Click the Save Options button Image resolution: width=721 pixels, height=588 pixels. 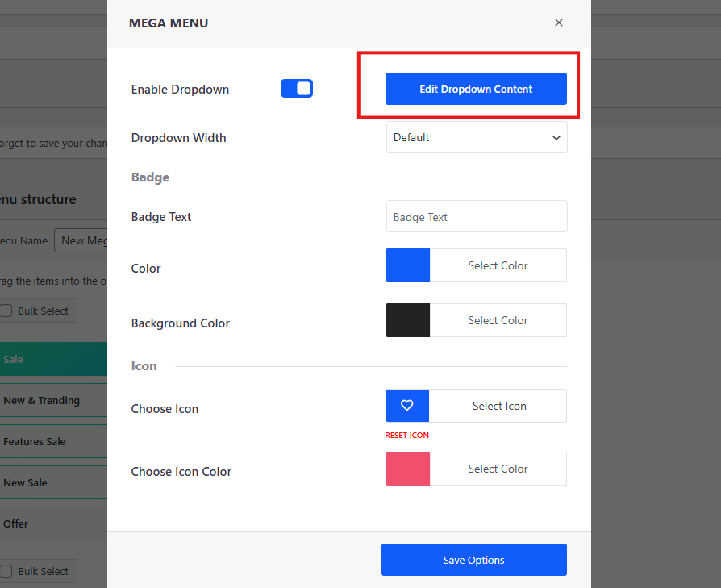[x=473, y=559]
